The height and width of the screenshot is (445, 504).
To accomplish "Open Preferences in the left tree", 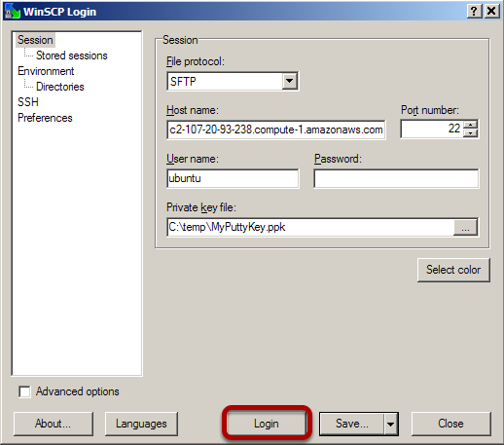I will [45, 118].
